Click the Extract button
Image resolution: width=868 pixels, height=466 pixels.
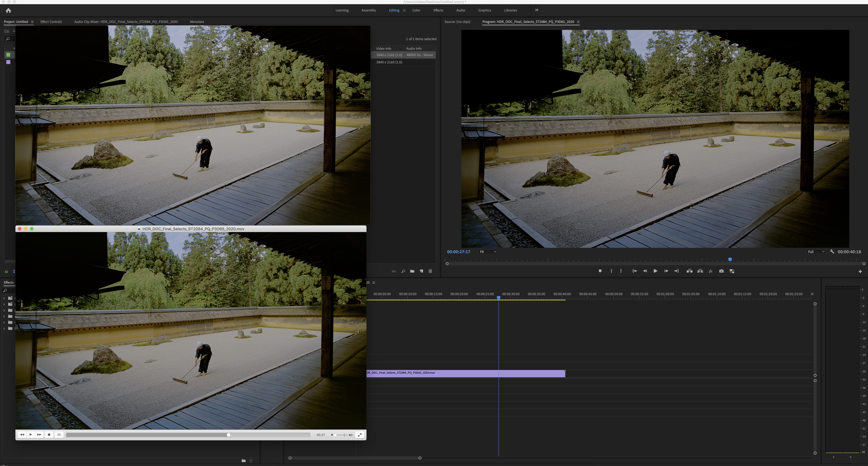click(700, 271)
